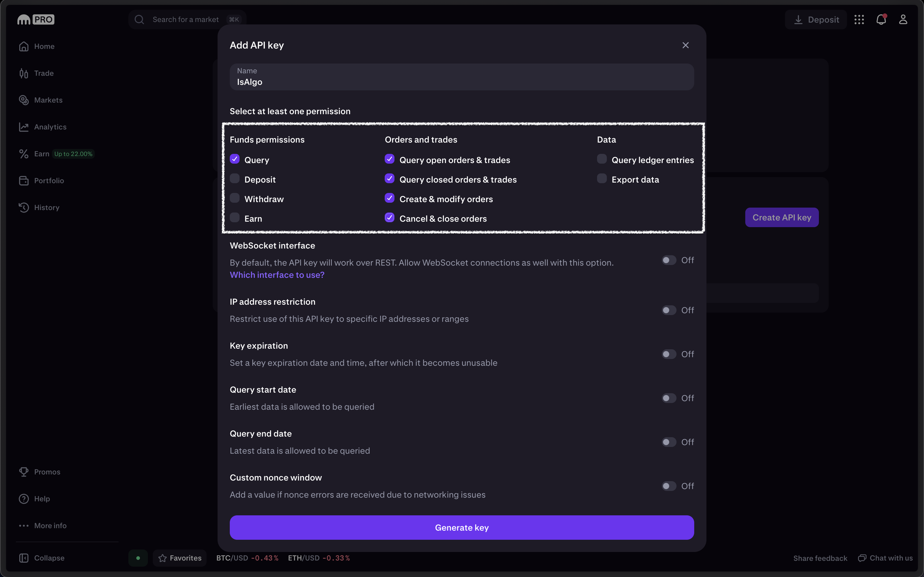The image size is (924, 577).
Task: Open the Help question mark icon
Action: [24, 498]
